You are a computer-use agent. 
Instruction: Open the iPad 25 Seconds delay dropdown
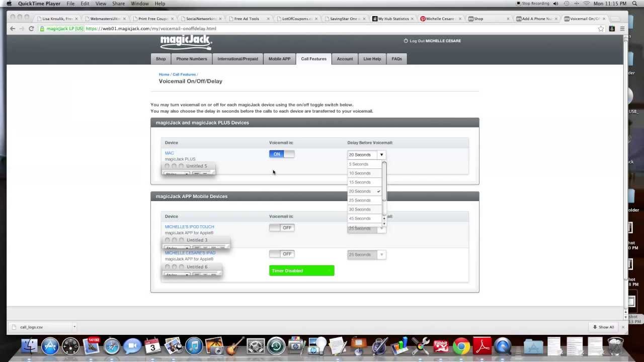[366, 254]
